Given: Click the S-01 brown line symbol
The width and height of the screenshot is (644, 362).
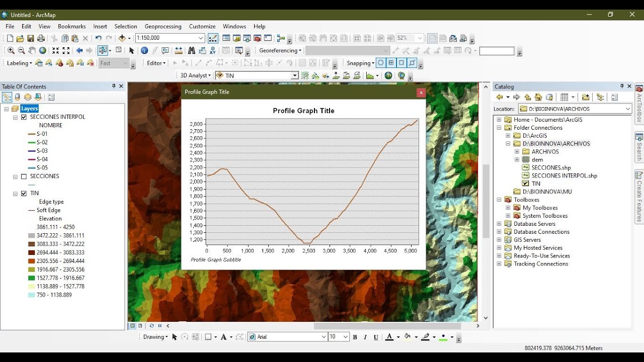Looking at the screenshot, I should (32, 134).
